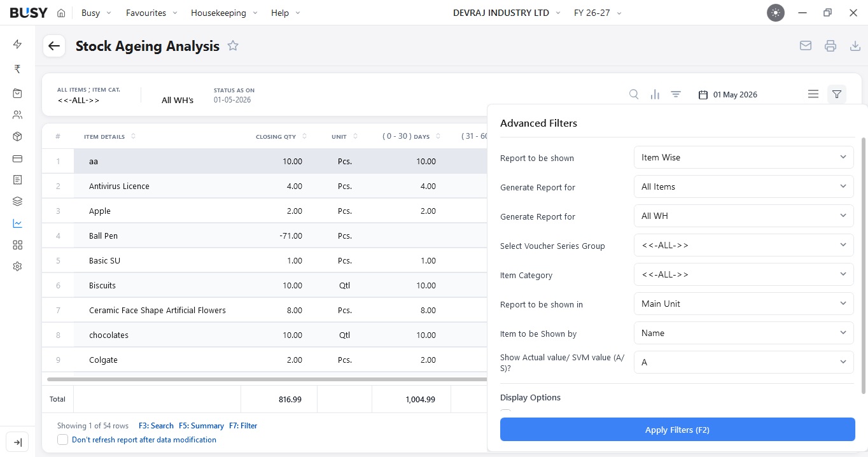The height and width of the screenshot is (457, 868).
Task: Open search using the magnifier icon
Action: [634, 94]
